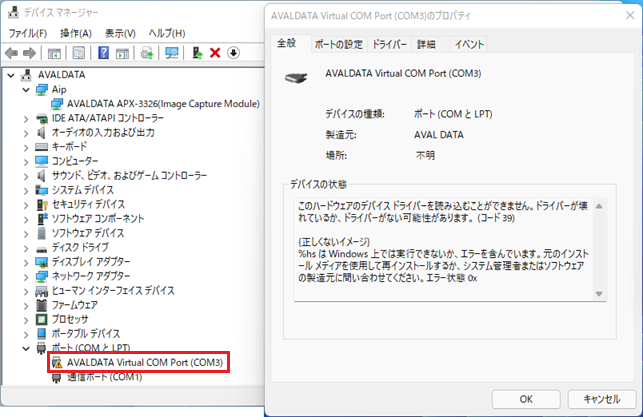Click the red X uninstall device icon
The height and width of the screenshot is (417, 643).
(x=215, y=53)
